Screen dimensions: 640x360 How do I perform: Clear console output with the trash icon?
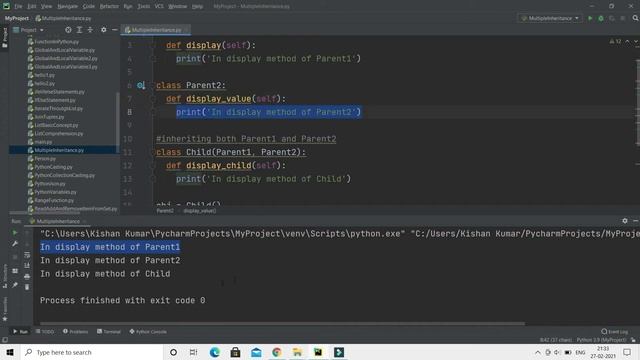[x=27, y=287]
